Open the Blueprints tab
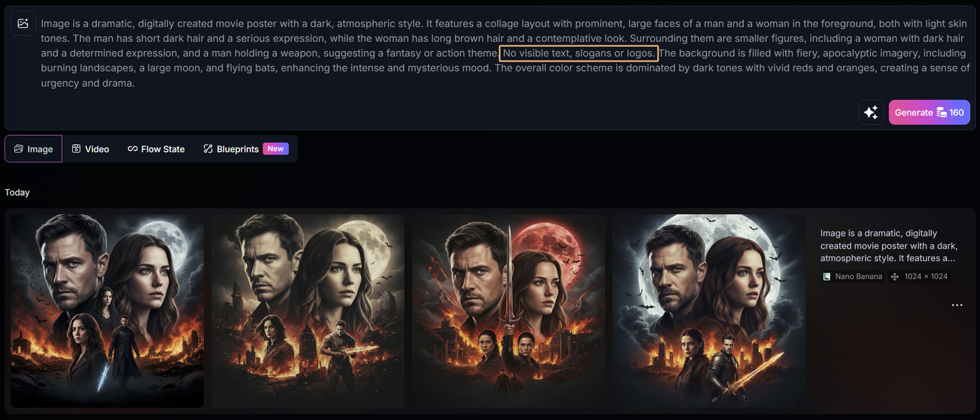Screen dimensions: 980x420 (231, 149)
